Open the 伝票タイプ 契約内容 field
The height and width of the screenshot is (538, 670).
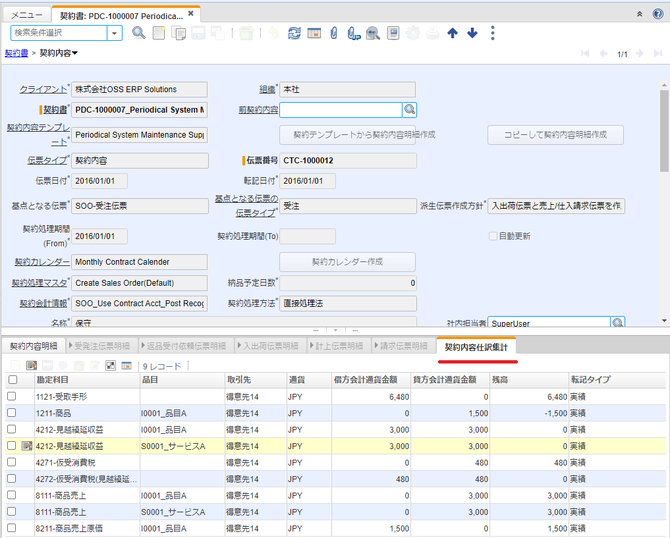tap(140, 161)
